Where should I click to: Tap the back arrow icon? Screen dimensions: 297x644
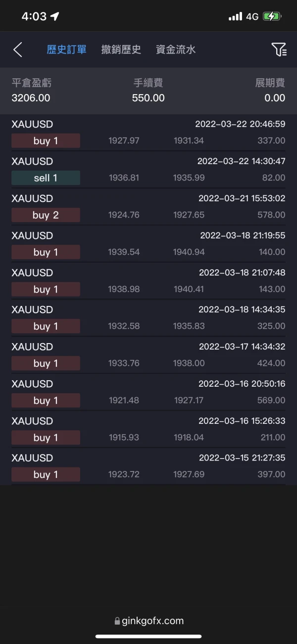pos(18,50)
